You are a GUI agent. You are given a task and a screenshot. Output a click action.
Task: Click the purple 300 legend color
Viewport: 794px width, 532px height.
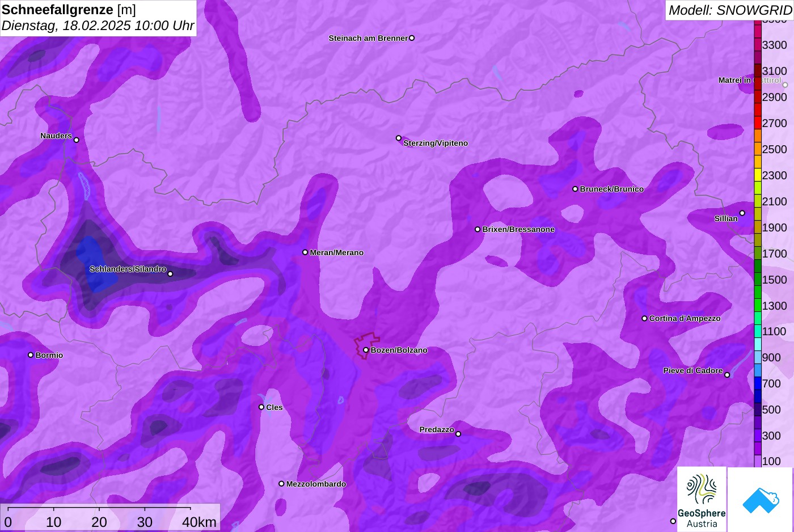[x=758, y=436]
